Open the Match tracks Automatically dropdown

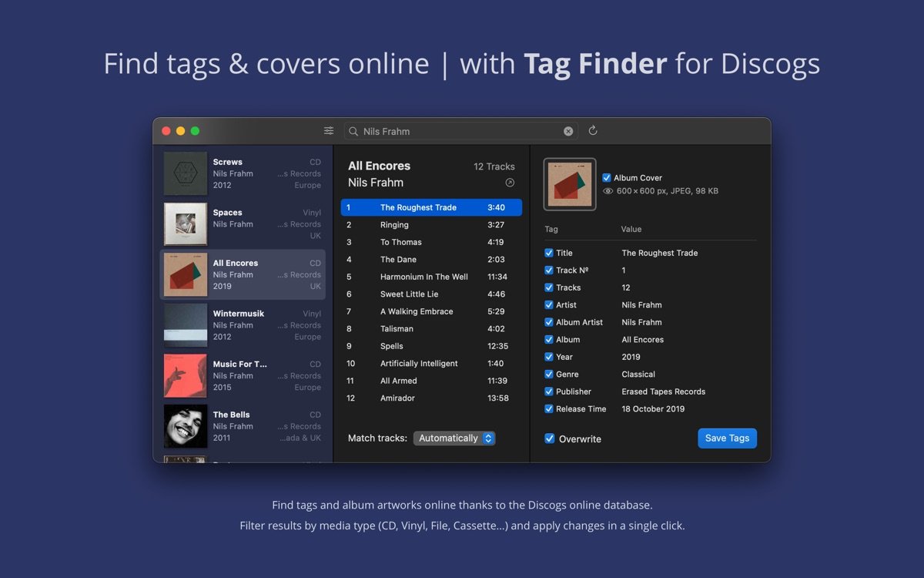click(x=454, y=438)
